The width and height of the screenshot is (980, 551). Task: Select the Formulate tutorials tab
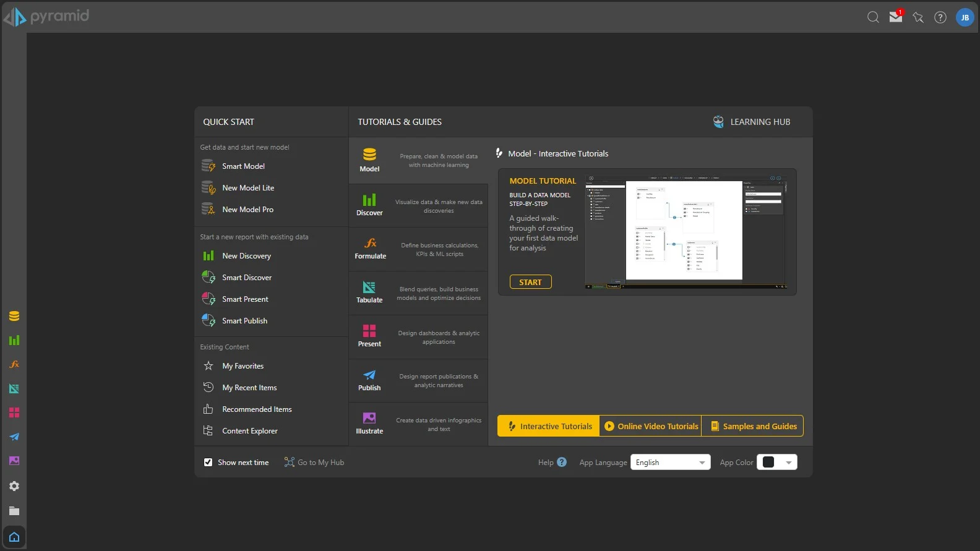[x=419, y=249]
